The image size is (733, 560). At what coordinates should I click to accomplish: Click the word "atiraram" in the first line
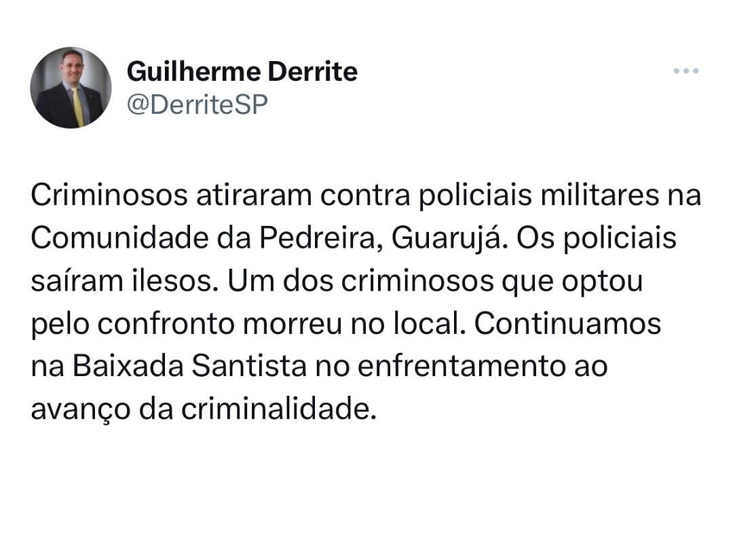(x=254, y=195)
